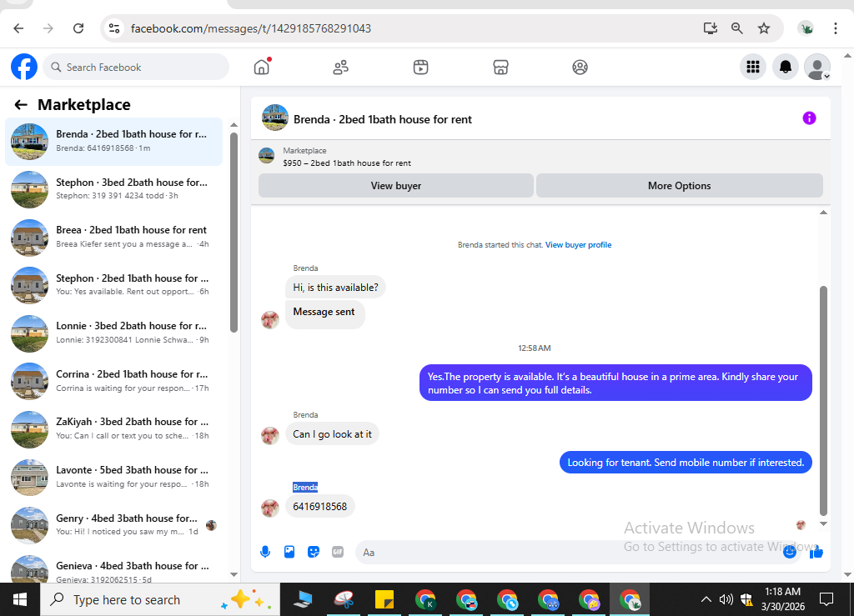This screenshot has height=616, width=854.
Task: Open the Marketplace storefront icon
Action: 500,68
